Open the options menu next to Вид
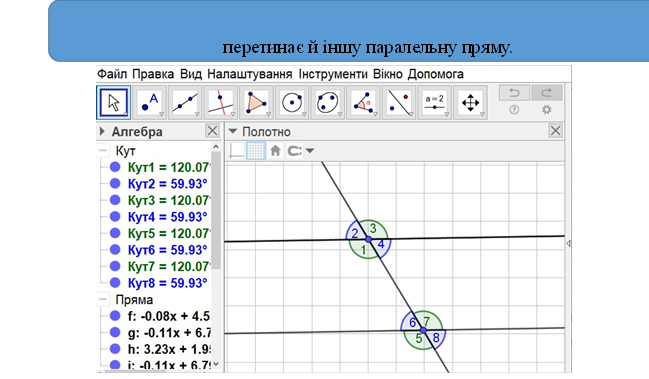This screenshot has width=649, height=379. 250,74
